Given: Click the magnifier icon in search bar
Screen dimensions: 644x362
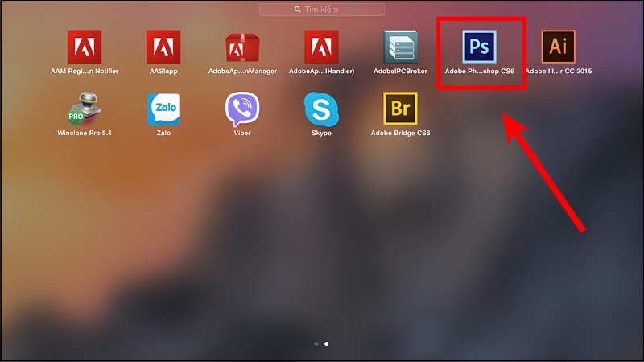Looking at the screenshot, I should click(297, 10).
